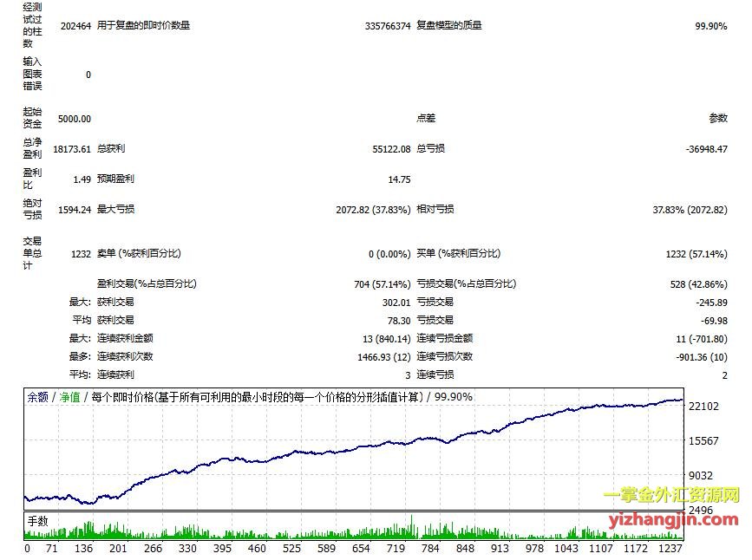The image size is (752, 560).
Task: Click the yizhangjin.com watermark URL
Action: [x=674, y=520]
